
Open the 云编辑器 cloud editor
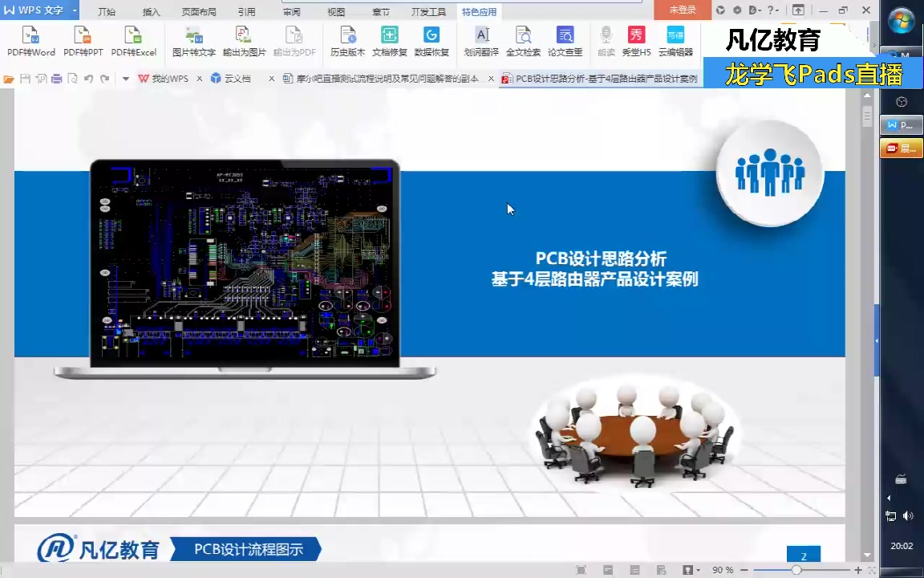675,40
